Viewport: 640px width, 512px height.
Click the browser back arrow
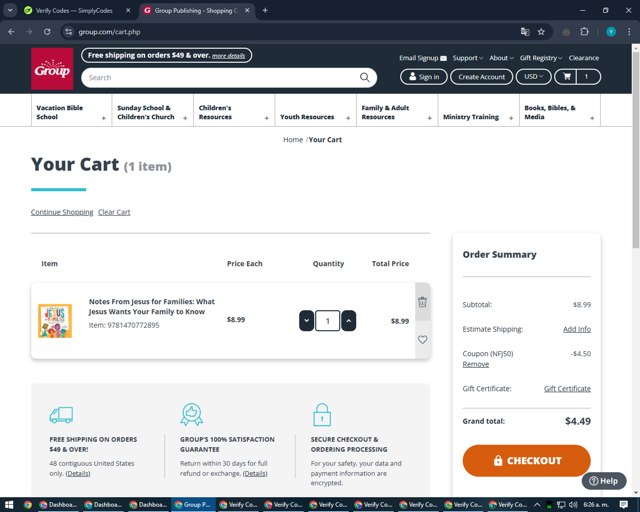pos(11,32)
